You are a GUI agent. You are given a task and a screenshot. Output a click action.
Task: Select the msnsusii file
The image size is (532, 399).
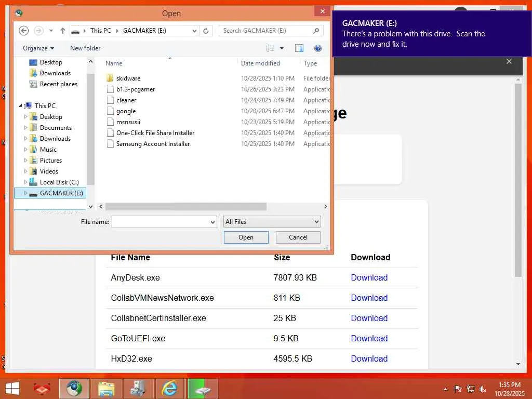click(128, 122)
